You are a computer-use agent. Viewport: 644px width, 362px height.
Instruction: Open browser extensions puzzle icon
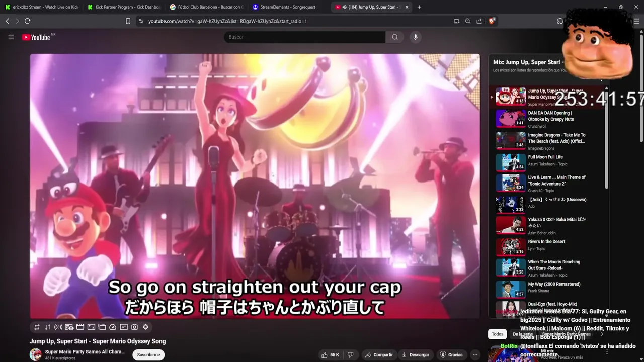(x=560, y=21)
